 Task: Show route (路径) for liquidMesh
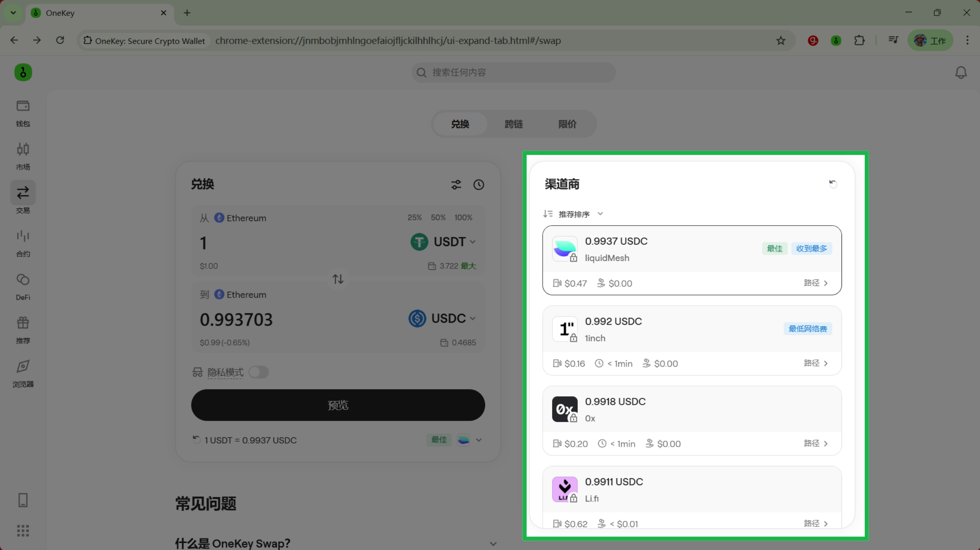(x=816, y=283)
